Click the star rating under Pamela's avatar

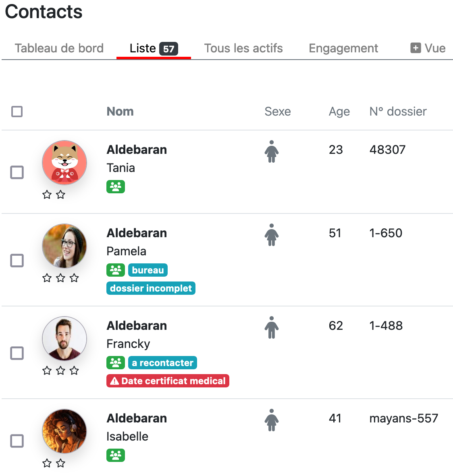60,278
